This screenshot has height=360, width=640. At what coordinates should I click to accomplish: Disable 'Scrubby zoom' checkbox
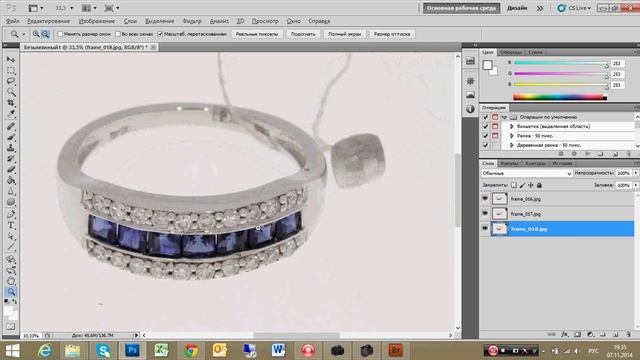[x=160, y=34]
